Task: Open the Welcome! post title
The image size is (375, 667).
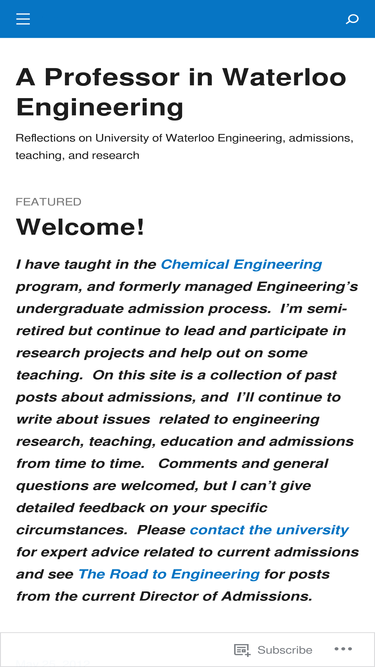Action: point(80,227)
